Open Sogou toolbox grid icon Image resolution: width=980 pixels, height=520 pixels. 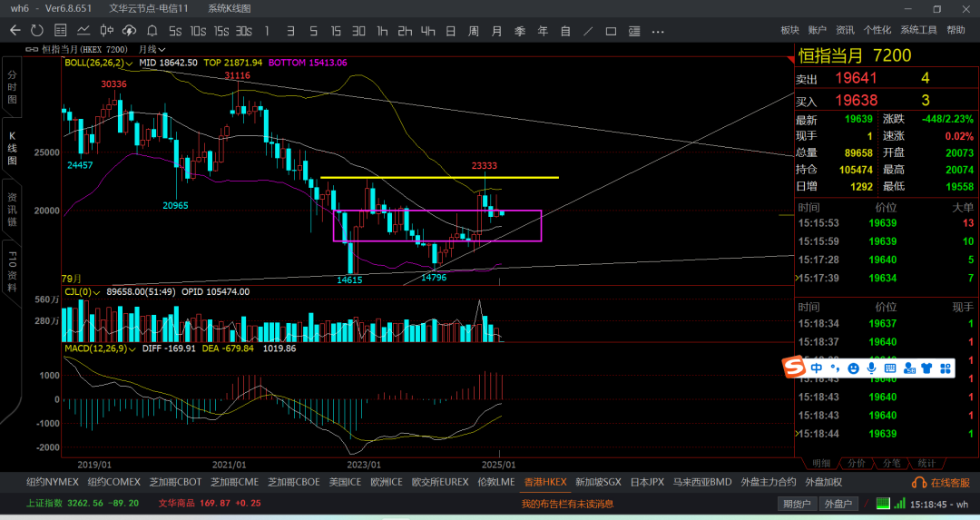click(945, 368)
